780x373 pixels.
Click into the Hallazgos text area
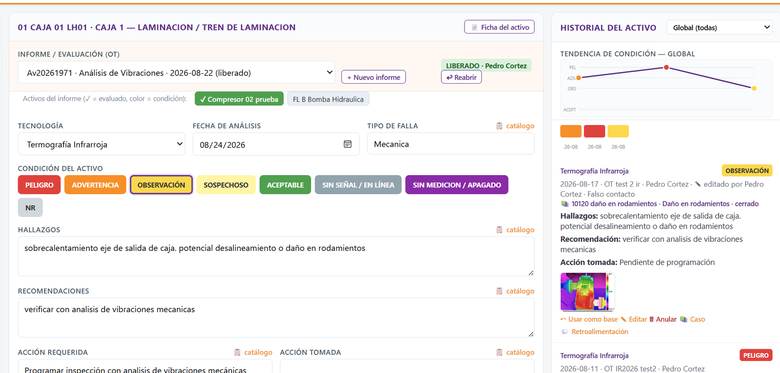tap(276, 257)
